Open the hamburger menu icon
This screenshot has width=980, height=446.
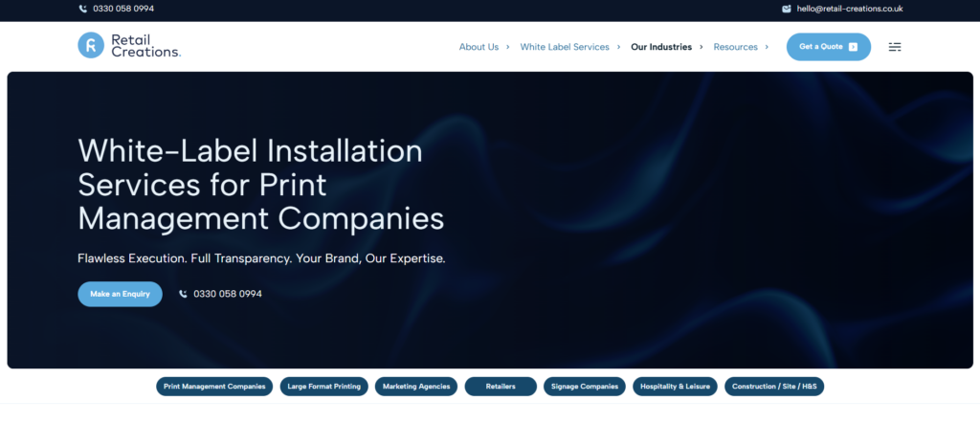(x=895, y=47)
